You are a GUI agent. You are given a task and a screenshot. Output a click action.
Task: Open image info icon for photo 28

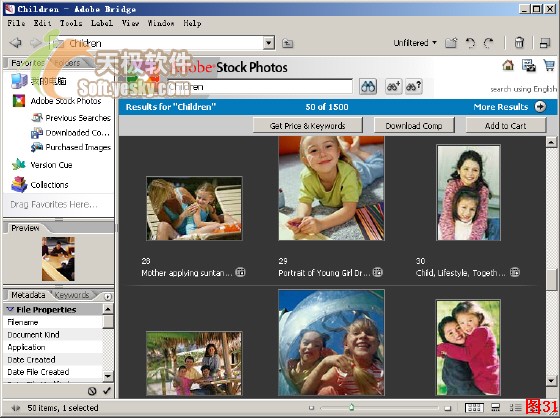[x=240, y=272]
